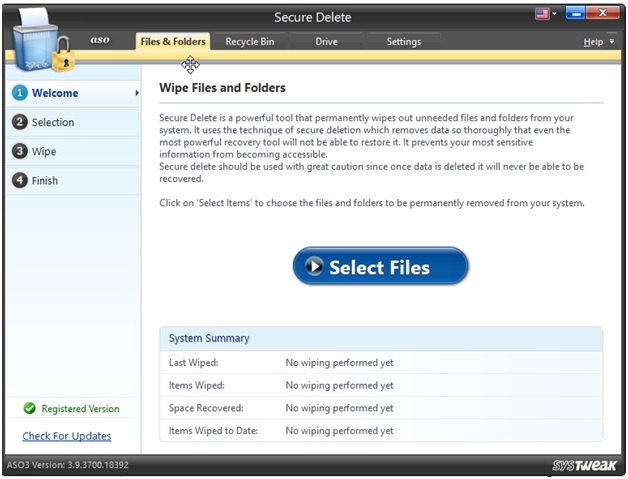Select the Files & Folders tab

click(x=173, y=42)
